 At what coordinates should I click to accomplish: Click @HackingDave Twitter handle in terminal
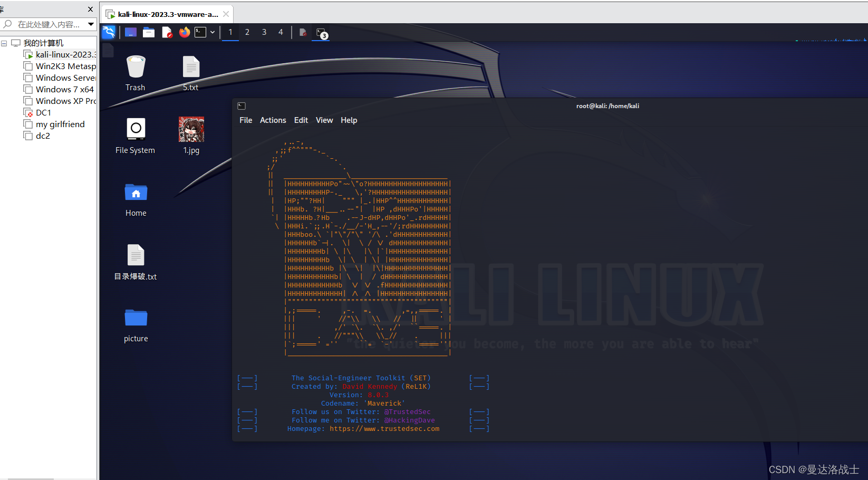click(x=409, y=420)
